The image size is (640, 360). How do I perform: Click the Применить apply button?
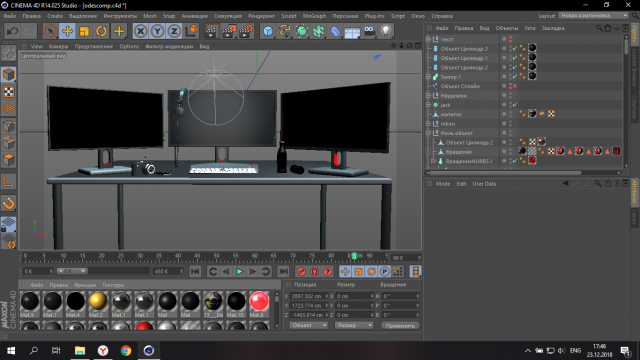(400, 326)
